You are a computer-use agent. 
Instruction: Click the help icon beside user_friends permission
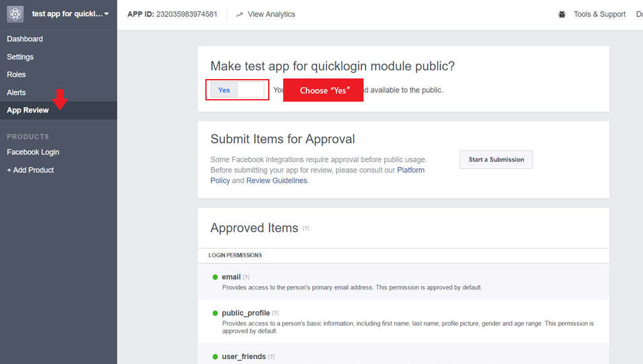[x=271, y=356]
